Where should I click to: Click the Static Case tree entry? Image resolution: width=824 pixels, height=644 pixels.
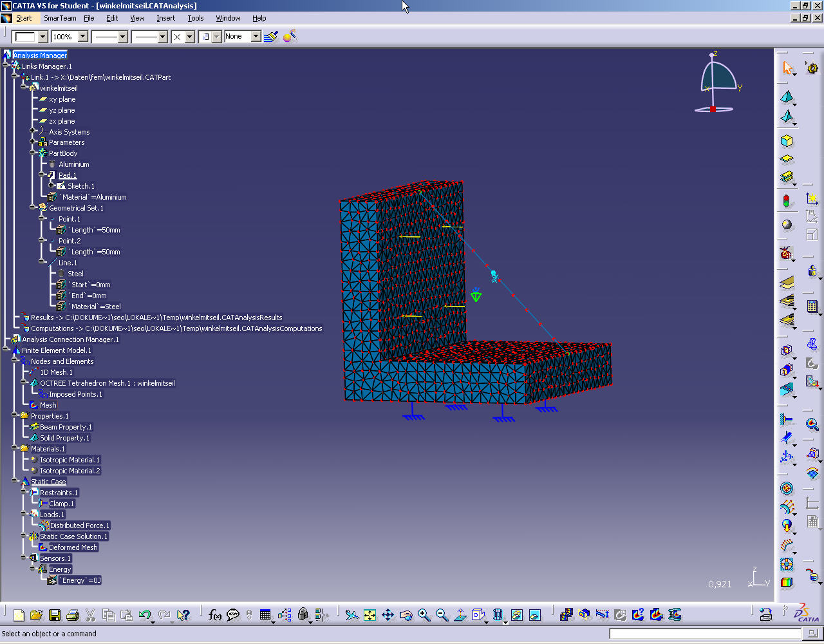coord(48,482)
